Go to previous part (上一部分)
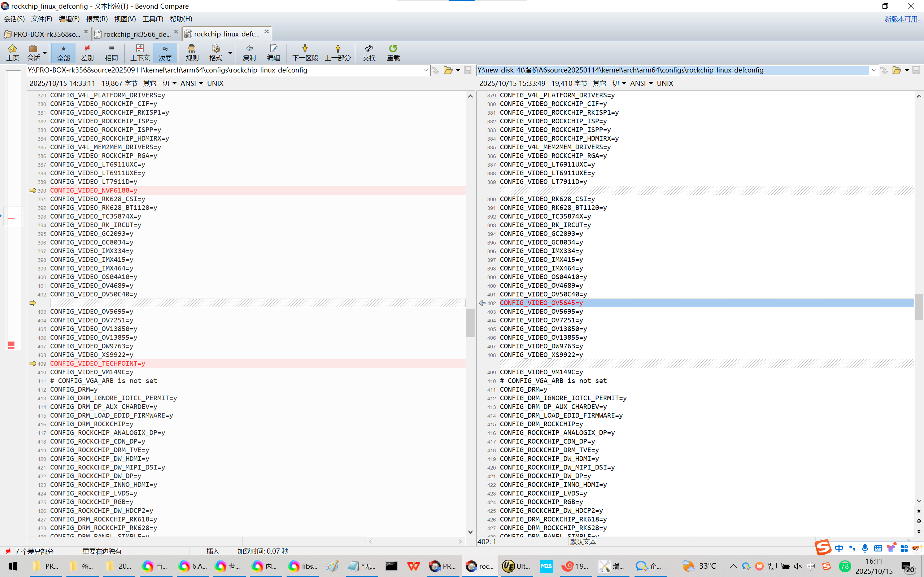 (x=337, y=52)
